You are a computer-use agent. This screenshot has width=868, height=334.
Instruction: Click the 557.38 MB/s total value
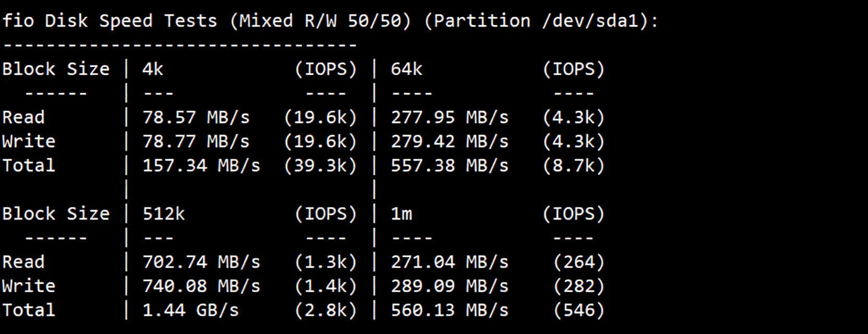tap(449, 165)
